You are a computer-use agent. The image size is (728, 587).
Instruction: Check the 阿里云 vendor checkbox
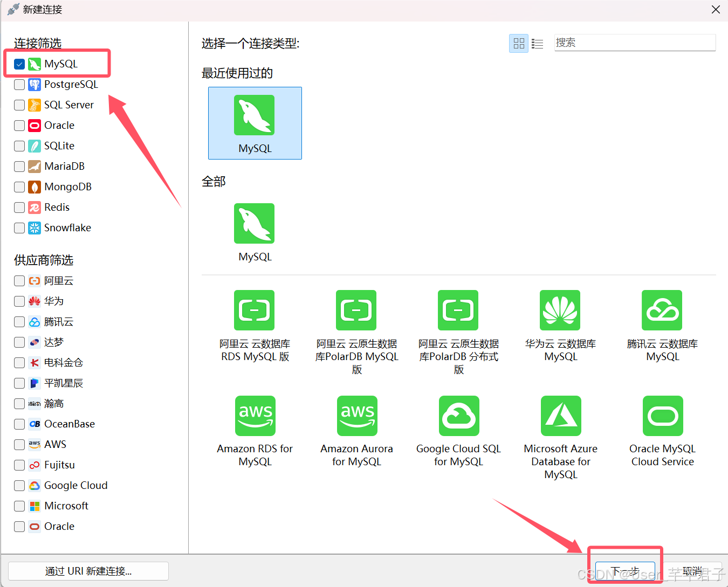(x=19, y=281)
